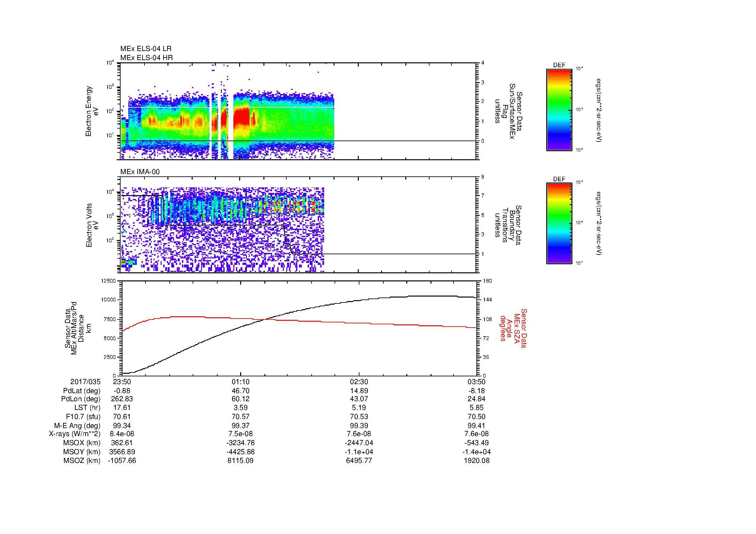Click MSOX value 362.61
756x534 pixels.
(122, 443)
